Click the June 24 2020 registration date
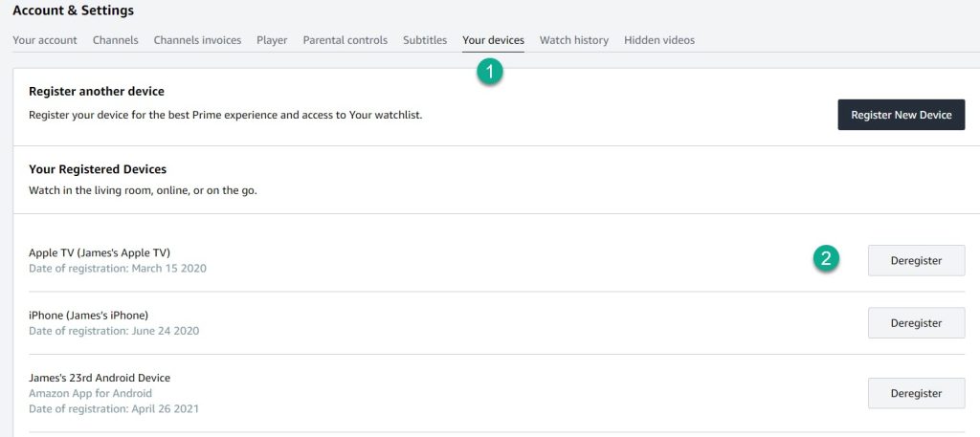This screenshot has width=980, height=437. coord(114,331)
